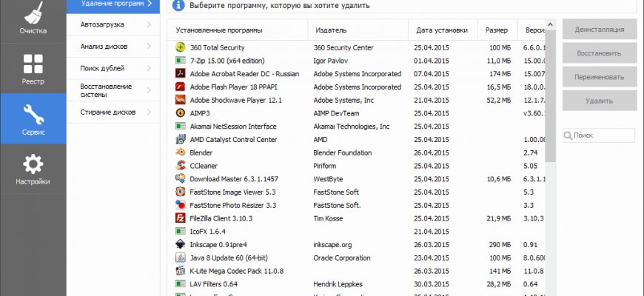Screen dimensions: 644x296
Task: Click the CCleaner program icon
Action: pos(180,166)
